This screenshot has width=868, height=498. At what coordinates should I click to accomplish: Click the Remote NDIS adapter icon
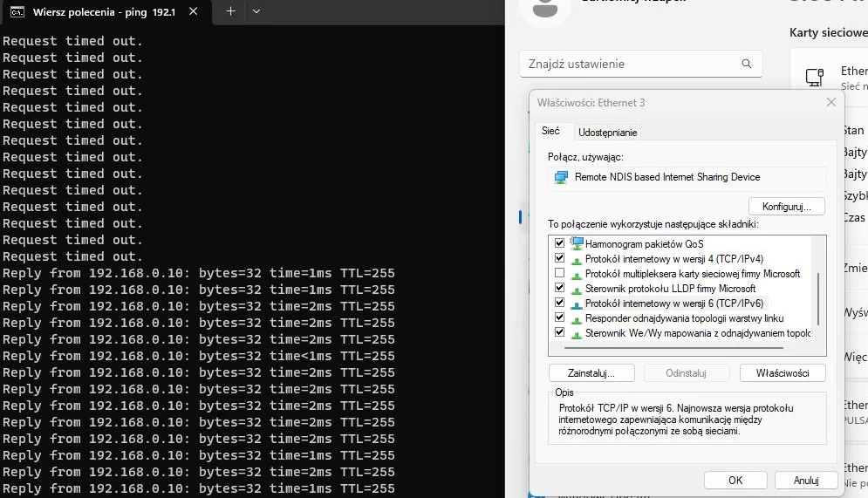pyautogui.click(x=561, y=177)
